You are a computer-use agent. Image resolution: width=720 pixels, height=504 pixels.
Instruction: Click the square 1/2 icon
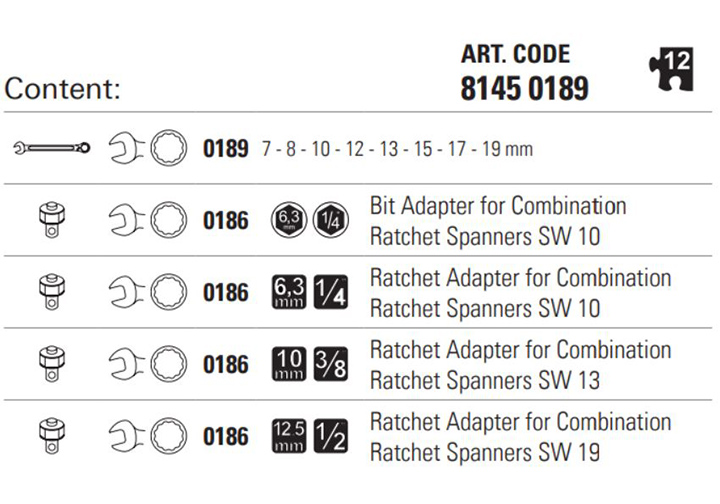point(331,436)
